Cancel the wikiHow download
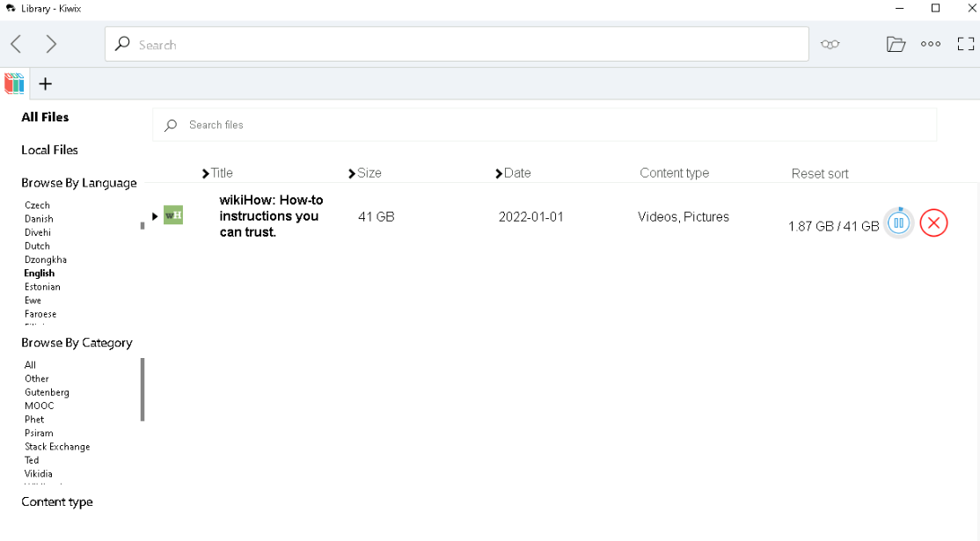The height and width of the screenshot is (541, 980). [933, 223]
